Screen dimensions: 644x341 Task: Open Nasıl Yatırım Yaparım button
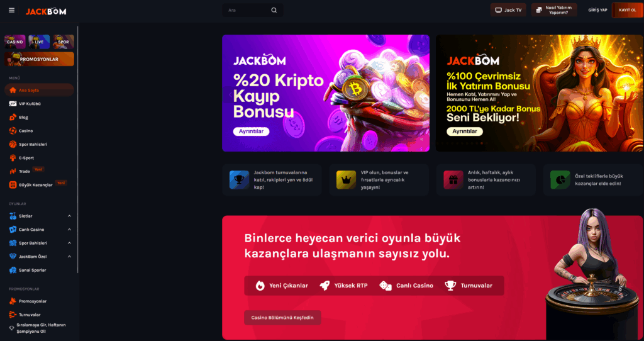[554, 10]
